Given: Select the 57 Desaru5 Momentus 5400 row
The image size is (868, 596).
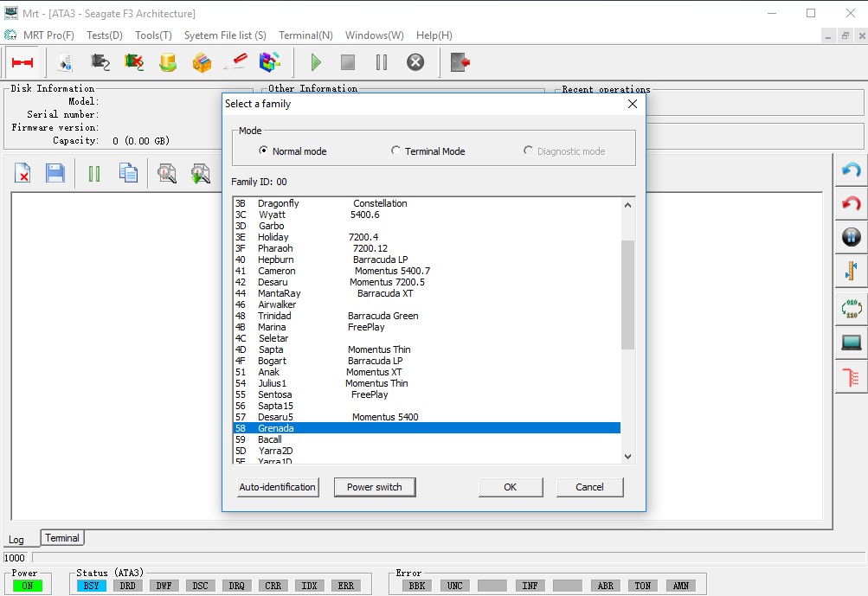Looking at the screenshot, I should click(x=427, y=417).
